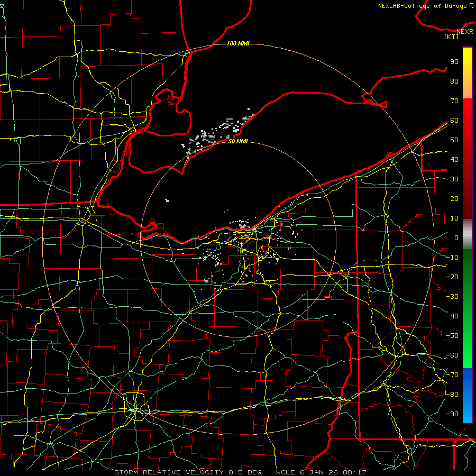Click the -30 value on the velocity scale
The width and height of the screenshot is (476, 476).
point(452,297)
